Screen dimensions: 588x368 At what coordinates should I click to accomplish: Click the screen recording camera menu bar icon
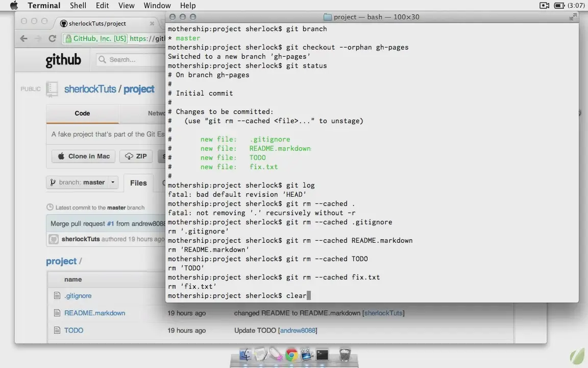coord(544,5)
